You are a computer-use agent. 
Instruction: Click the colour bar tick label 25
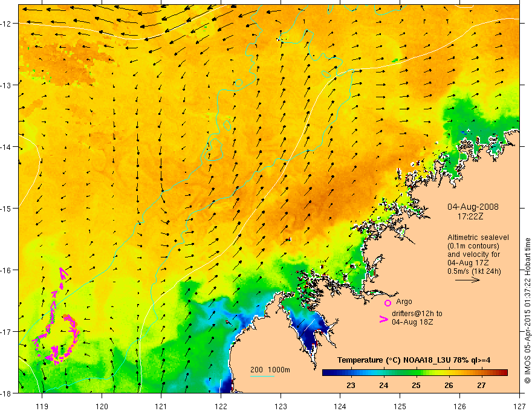[x=416, y=385]
